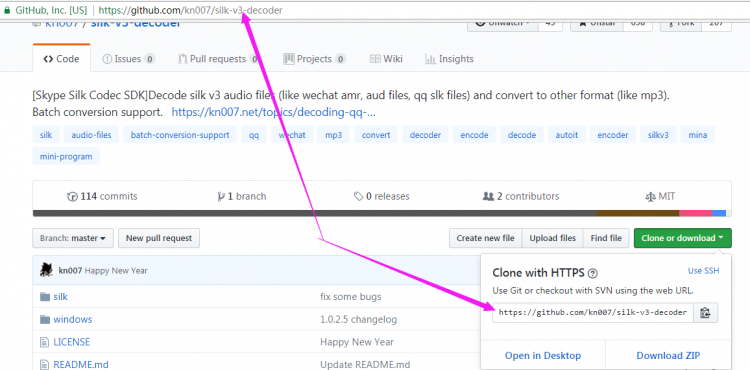Viewport: 750px width, 370px height.
Task: Select the decoder topic tag
Action: (425, 135)
